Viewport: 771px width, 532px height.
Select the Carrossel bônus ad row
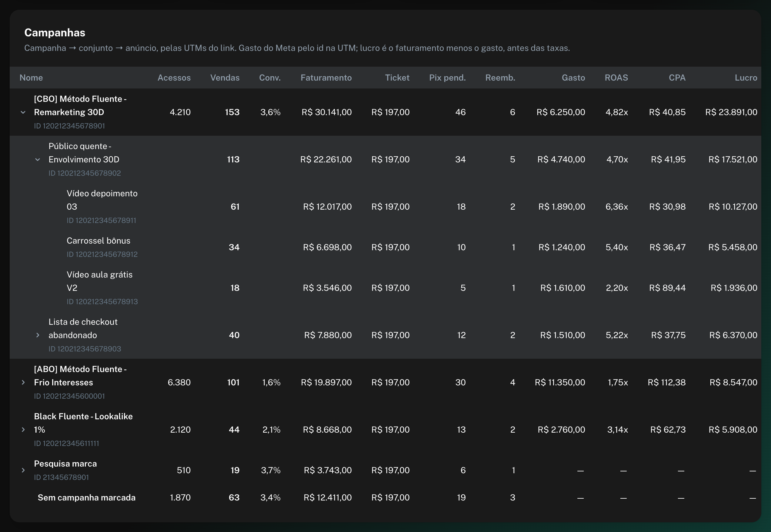click(385, 247)
